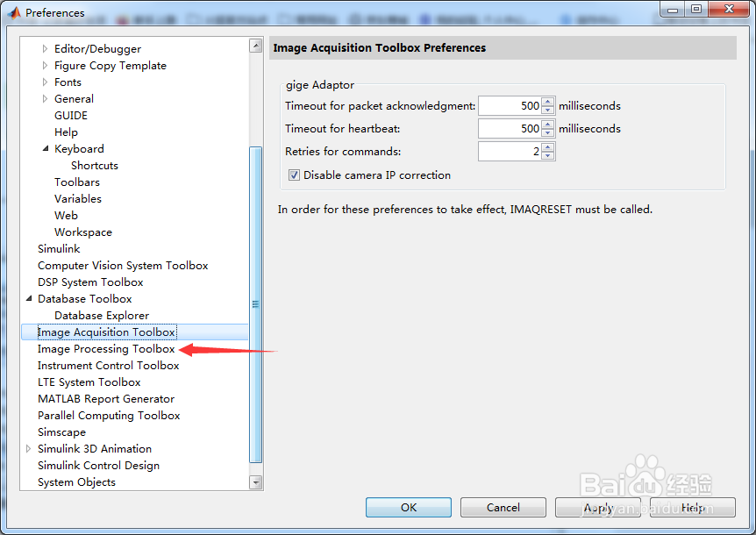This screenshot has height=535, width=756.
Task: Select Image Acquisition Toolbox
Action: tap(106, 332)
